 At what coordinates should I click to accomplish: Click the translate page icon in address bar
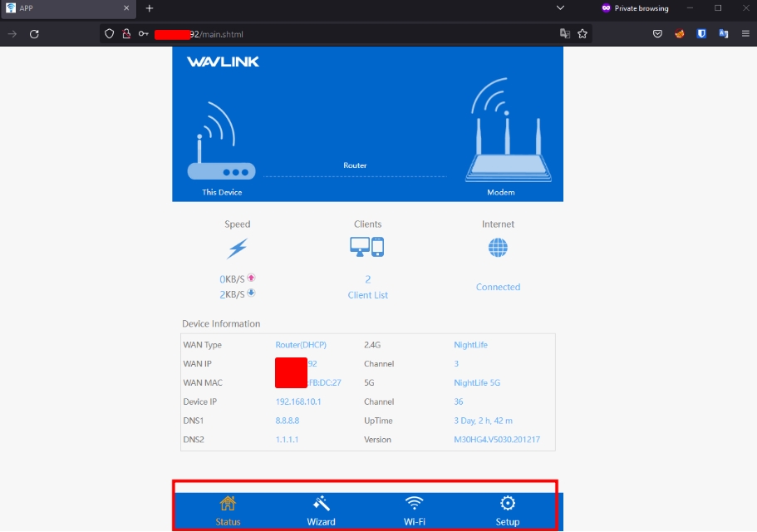click(x=565, y=34)
